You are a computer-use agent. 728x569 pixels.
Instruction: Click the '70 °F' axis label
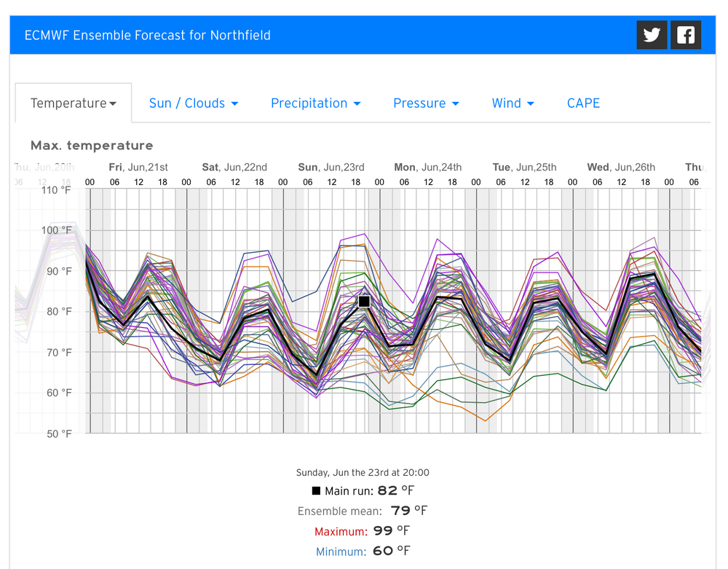59,353
